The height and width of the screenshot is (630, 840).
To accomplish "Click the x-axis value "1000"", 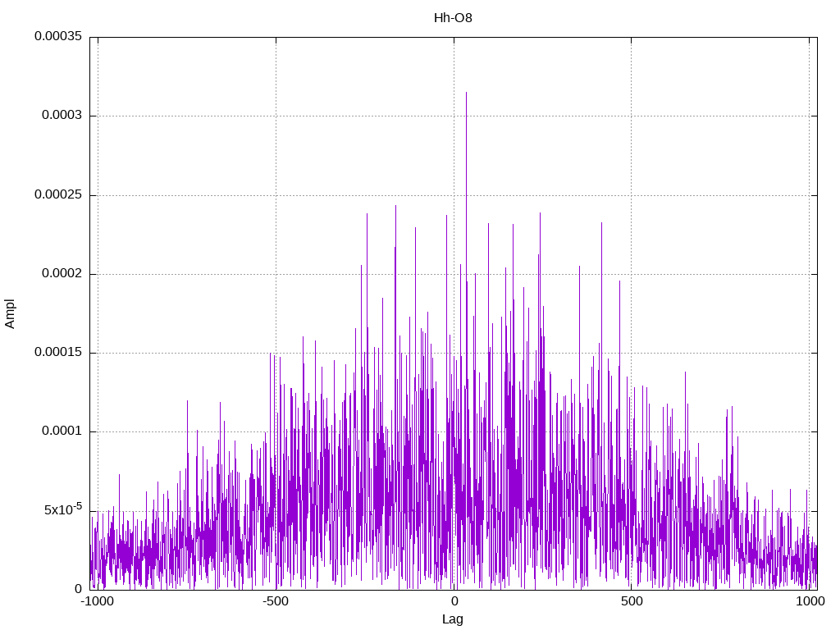I will (x=810, y=601).
